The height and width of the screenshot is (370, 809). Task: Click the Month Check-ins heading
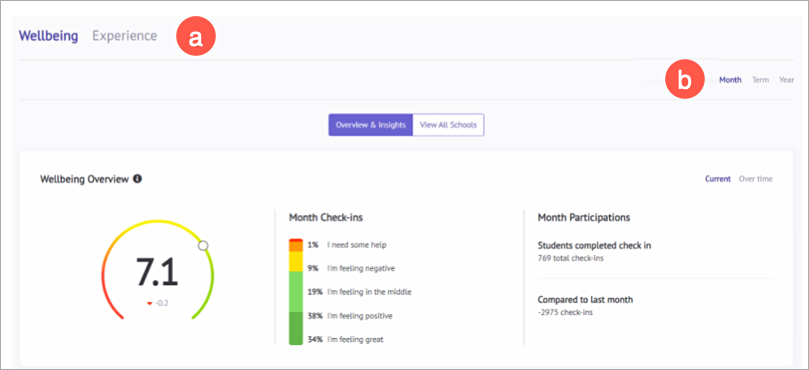[326, 218]
